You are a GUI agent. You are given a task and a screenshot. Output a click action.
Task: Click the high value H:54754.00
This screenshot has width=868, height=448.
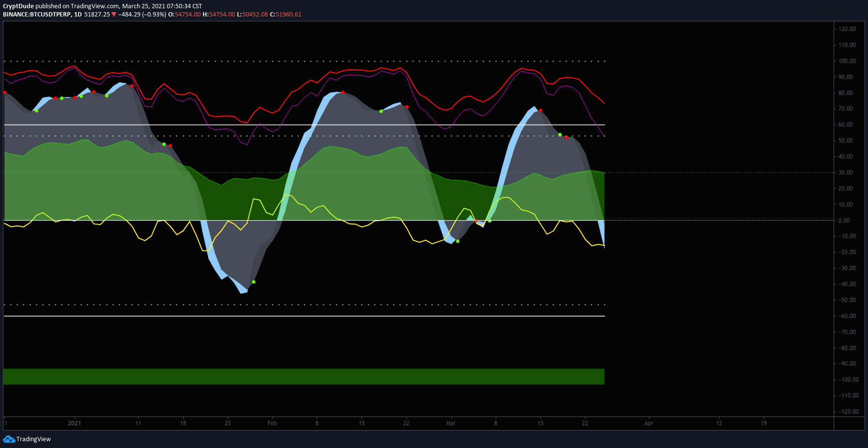pyautogui.click(x=219, y=15)
